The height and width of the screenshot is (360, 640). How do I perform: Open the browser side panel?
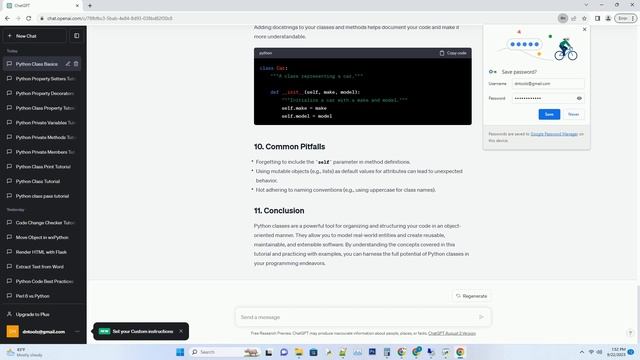click(x=597, y=18)
